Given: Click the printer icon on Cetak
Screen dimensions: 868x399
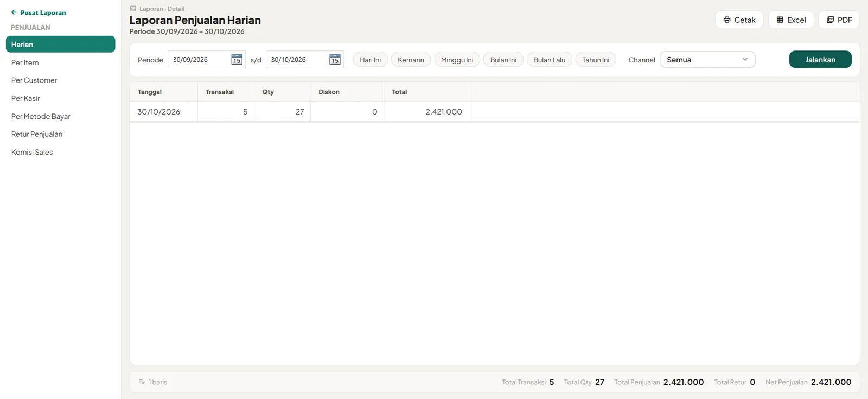Looking at the screenshot, I should pos(727,20).
